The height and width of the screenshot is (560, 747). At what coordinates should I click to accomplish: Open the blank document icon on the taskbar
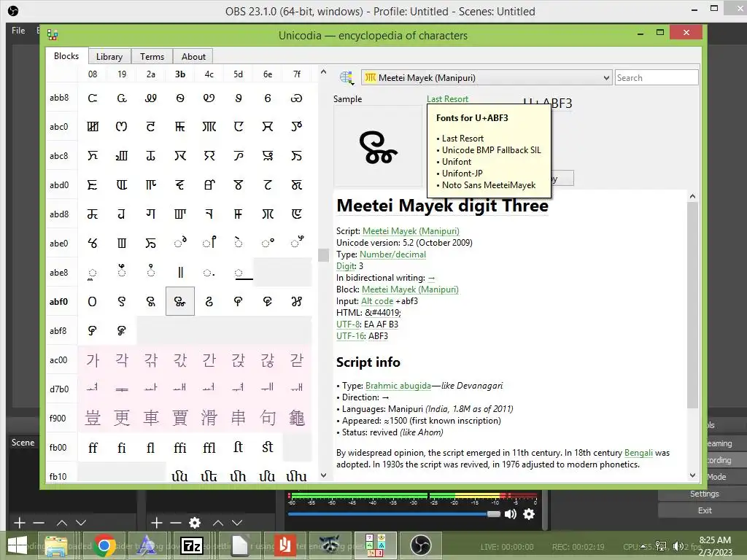(x=240, y=545)
